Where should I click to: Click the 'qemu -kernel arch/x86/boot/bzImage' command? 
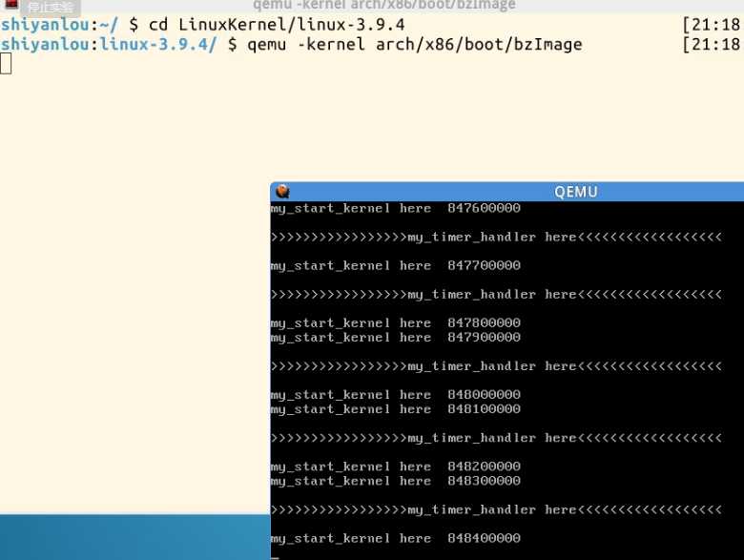tap(415, 45)
